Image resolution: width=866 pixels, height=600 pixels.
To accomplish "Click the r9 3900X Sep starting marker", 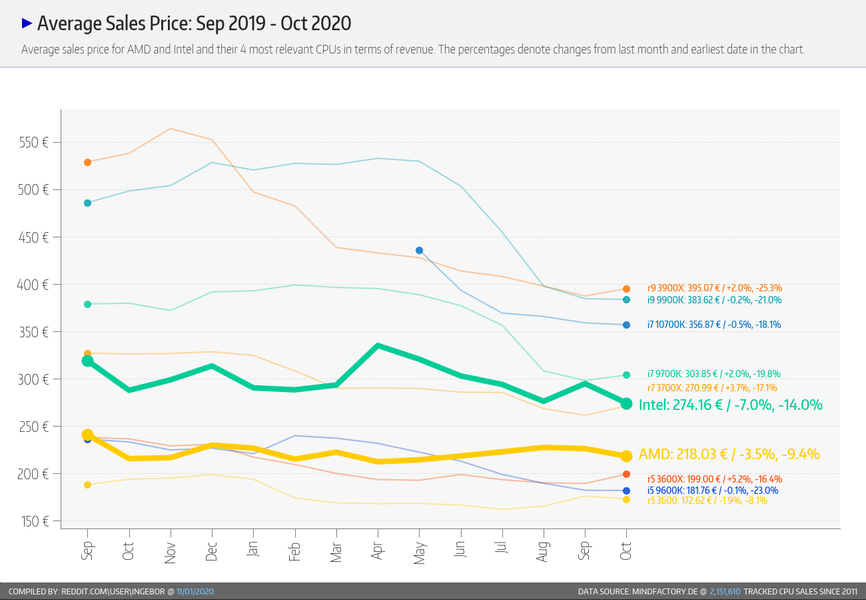I will coord(88,162).
